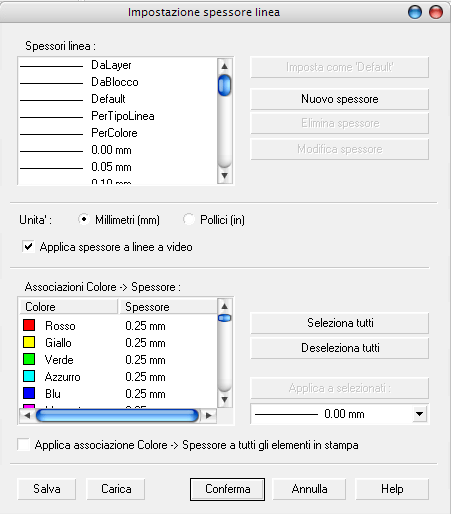Select the Blu color swatch
The image size is (451, 514).
(x=29, y=393)
